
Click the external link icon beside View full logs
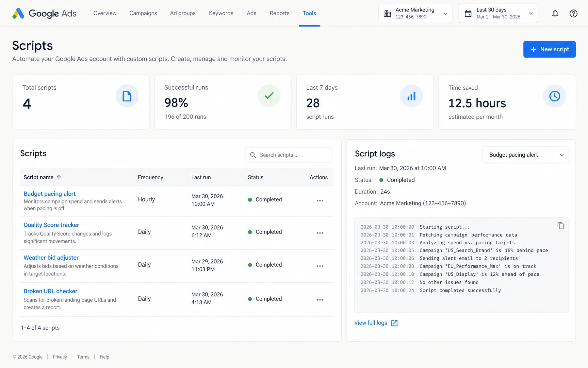[394, 323]
